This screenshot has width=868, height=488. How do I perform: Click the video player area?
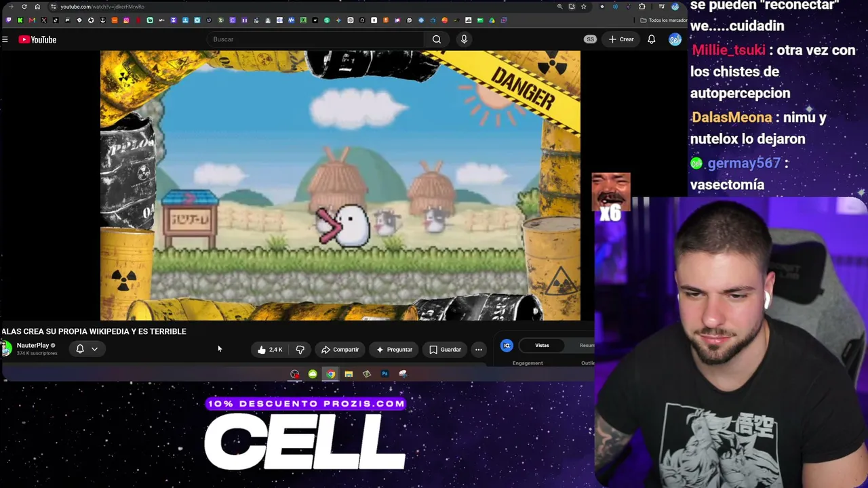click(340, 185)
